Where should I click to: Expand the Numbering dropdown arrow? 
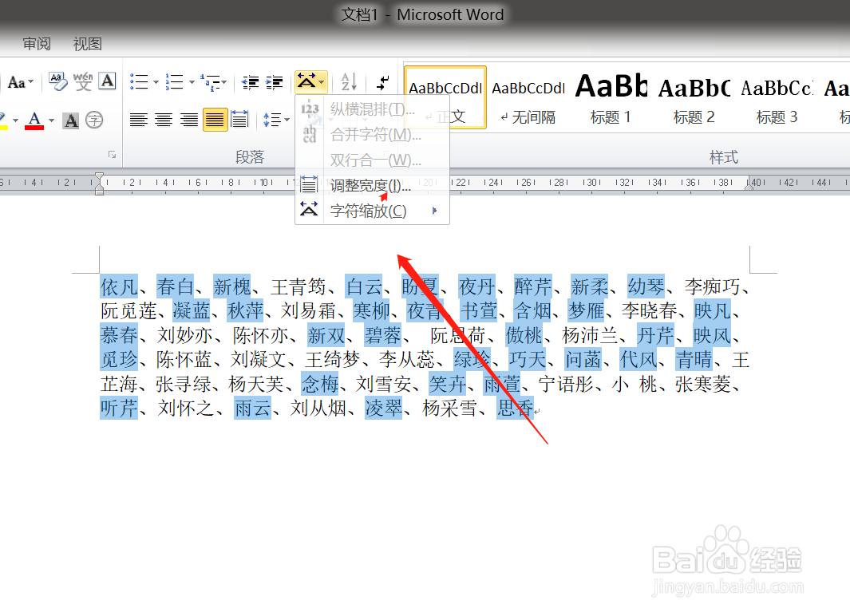pyautogui.click(x=192, y=82)
